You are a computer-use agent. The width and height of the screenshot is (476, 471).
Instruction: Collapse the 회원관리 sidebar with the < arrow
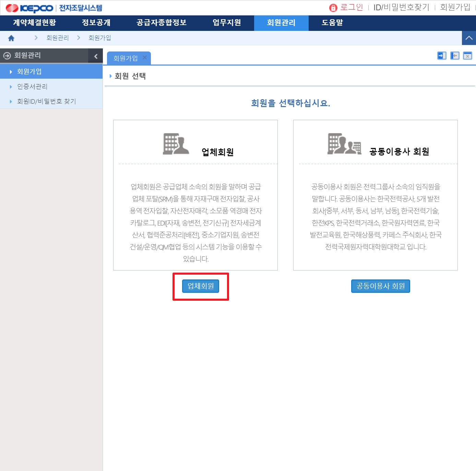(95, 56)
